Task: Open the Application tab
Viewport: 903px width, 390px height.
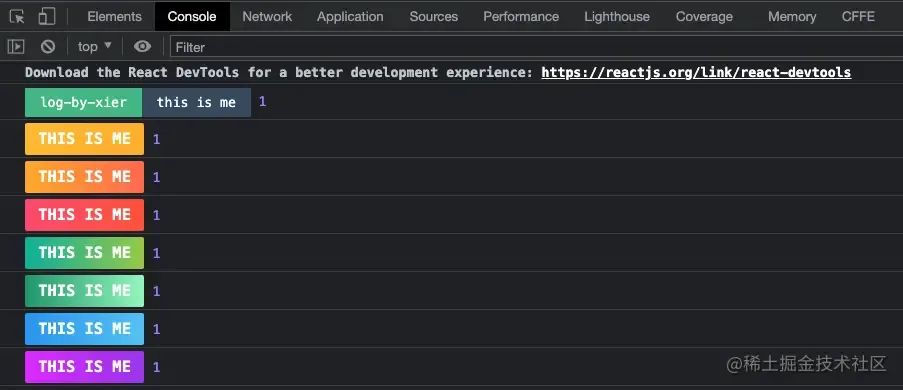Action: point(350,17)
